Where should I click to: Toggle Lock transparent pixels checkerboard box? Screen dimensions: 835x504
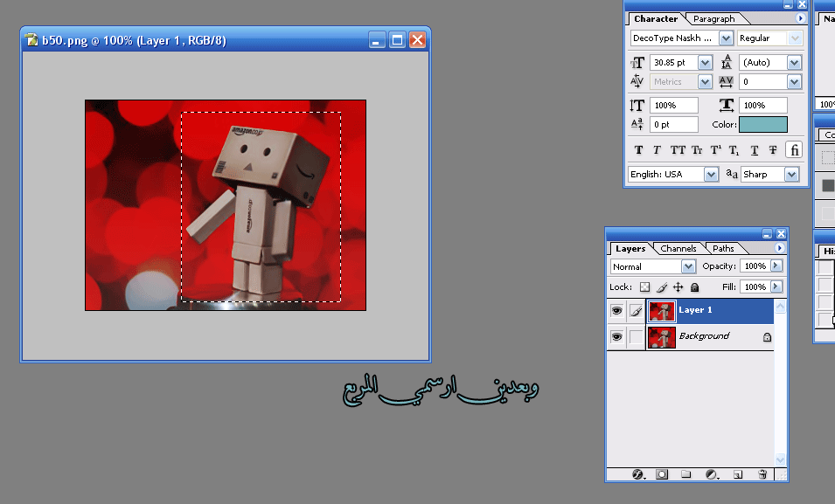[644, 287]
